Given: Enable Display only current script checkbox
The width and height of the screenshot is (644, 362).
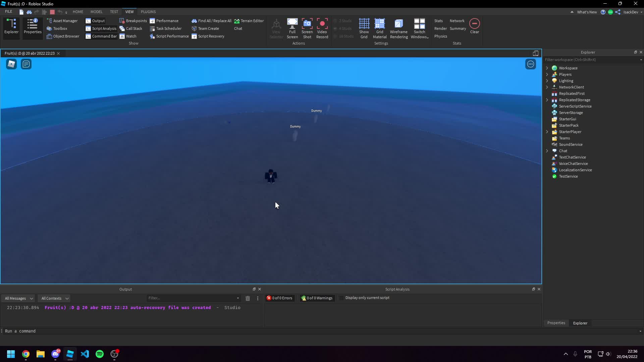Looking at the screenshot, I should tap(342, 298).
